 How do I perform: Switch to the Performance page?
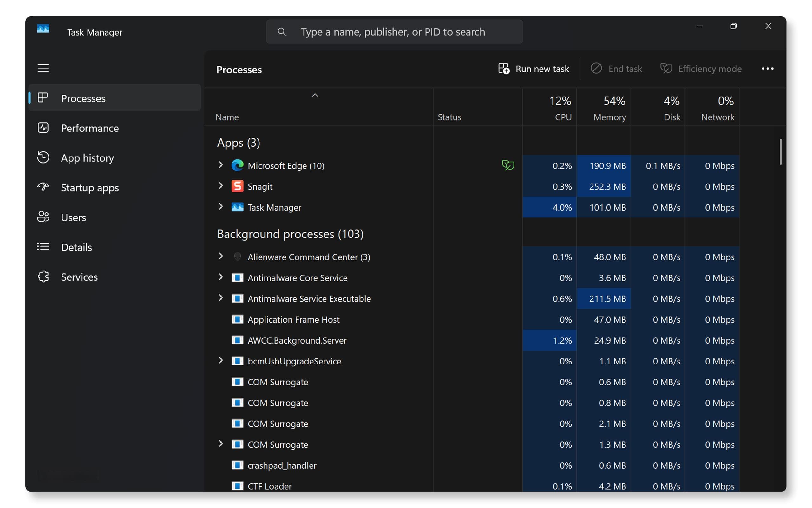tap(115, 128)
